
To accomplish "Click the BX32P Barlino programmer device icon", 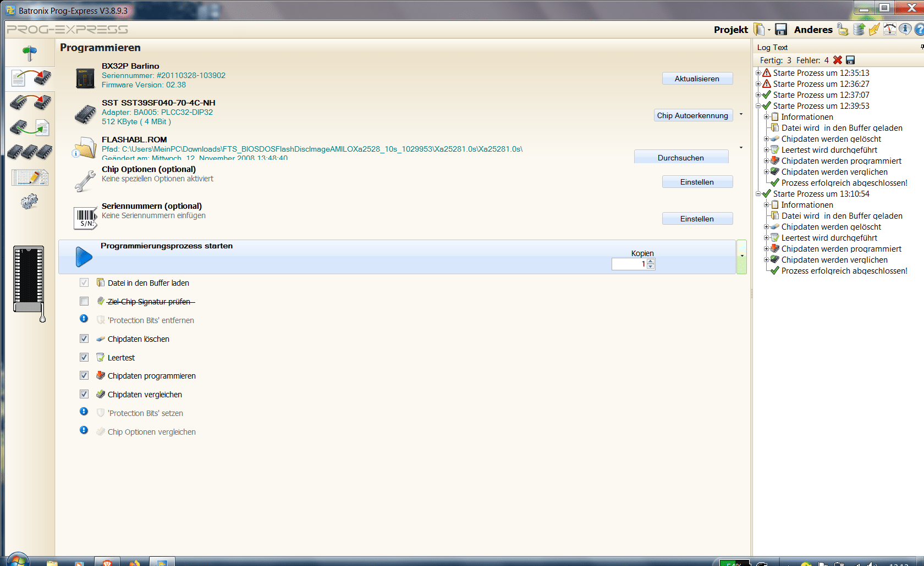I will coord(85,78).
